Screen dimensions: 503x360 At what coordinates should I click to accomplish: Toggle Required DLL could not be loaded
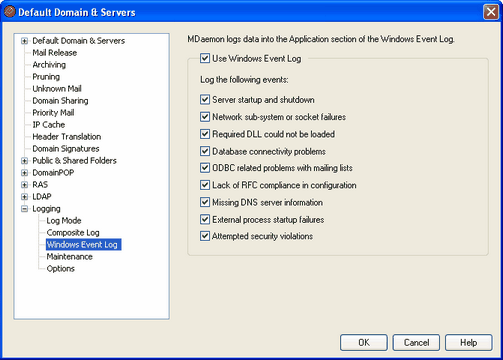[x=205, y=134]
